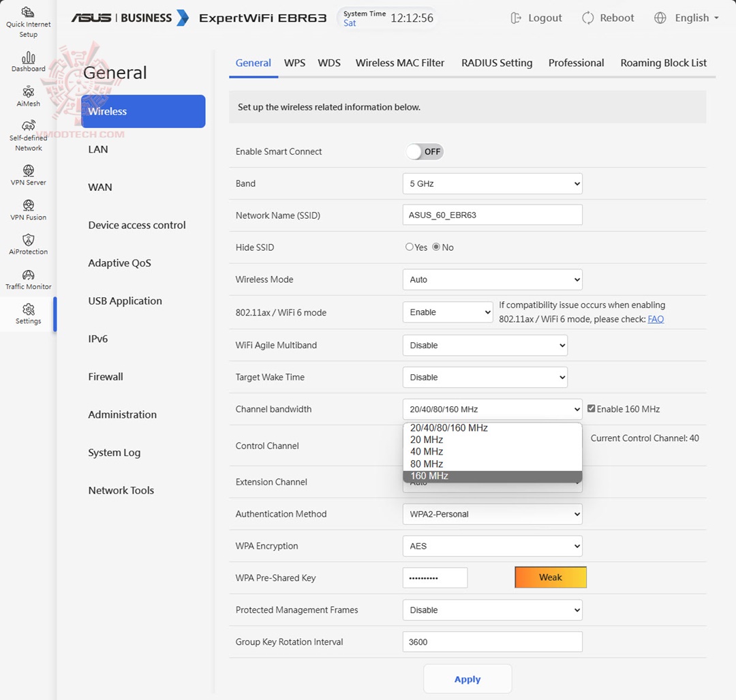
Task: Open RADIUS Setting tab
Action: 497,63
